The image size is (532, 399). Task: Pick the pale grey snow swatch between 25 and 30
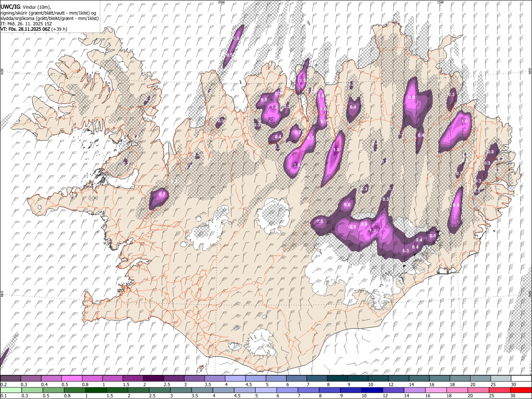[502, 379]
